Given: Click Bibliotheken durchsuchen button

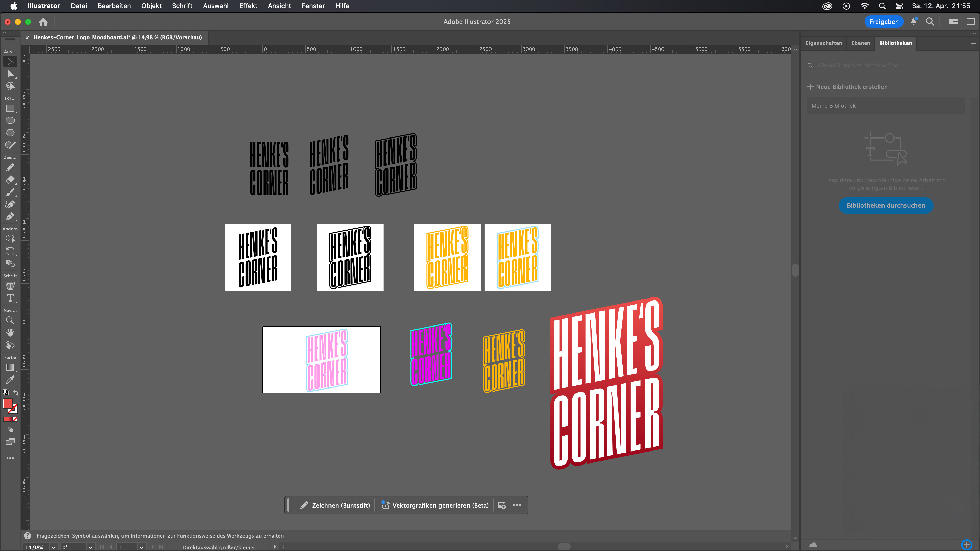Looking at the screenshot, I should point(886,205).
